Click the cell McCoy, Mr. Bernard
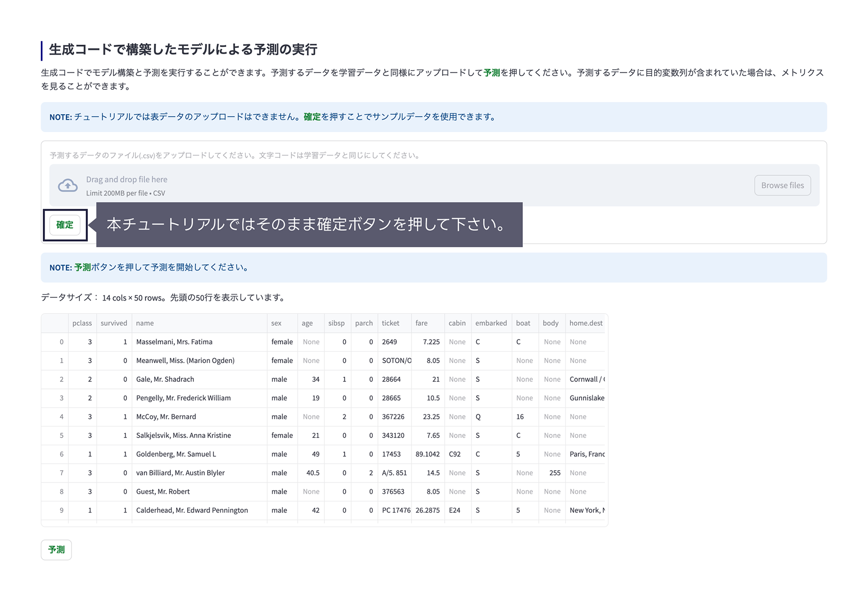868x602 pixels. pos(199,417)
